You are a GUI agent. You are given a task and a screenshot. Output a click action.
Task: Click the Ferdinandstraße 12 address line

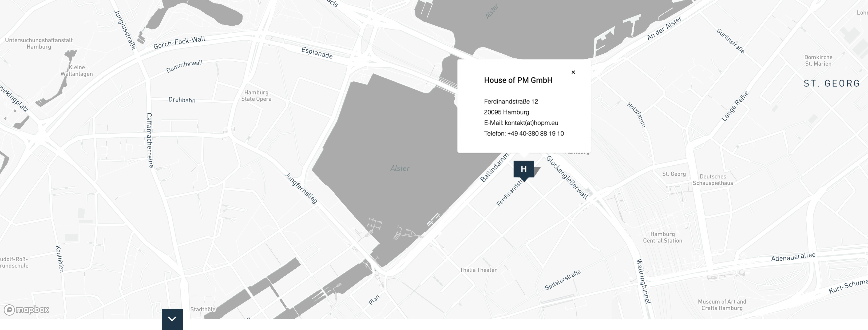click(511, 101)
